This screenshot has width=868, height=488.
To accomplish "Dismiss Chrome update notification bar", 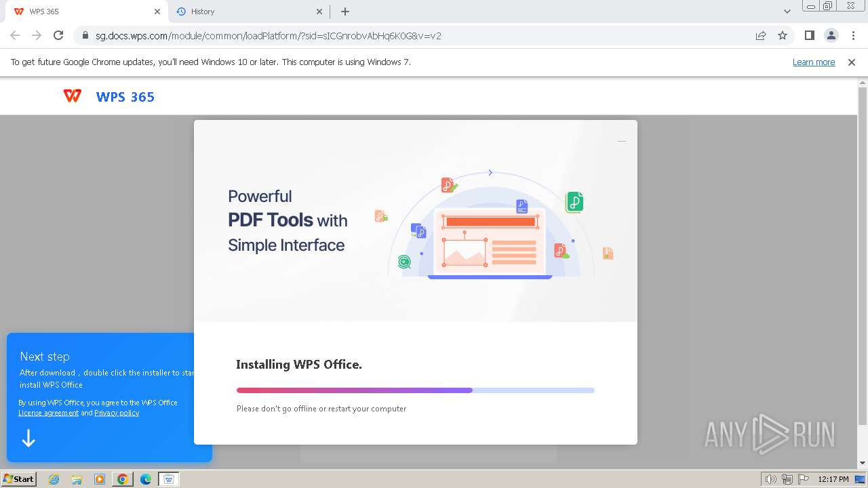I will click(852, 62).
